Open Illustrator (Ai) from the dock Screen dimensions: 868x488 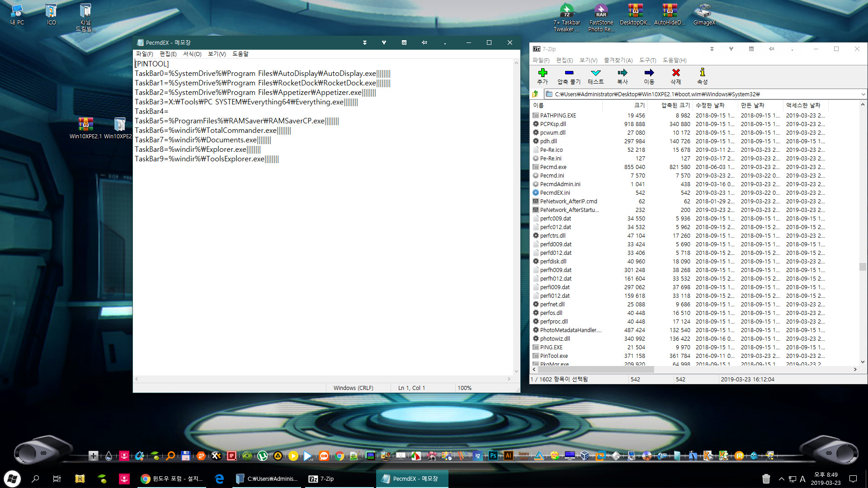pyautogui.click(x=509, y=456)
